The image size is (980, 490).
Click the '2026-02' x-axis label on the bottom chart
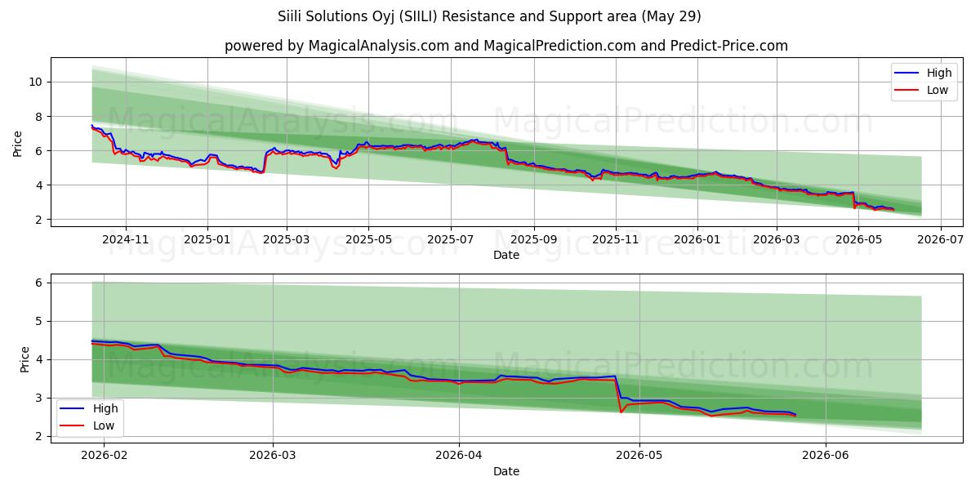click(105, 457)
